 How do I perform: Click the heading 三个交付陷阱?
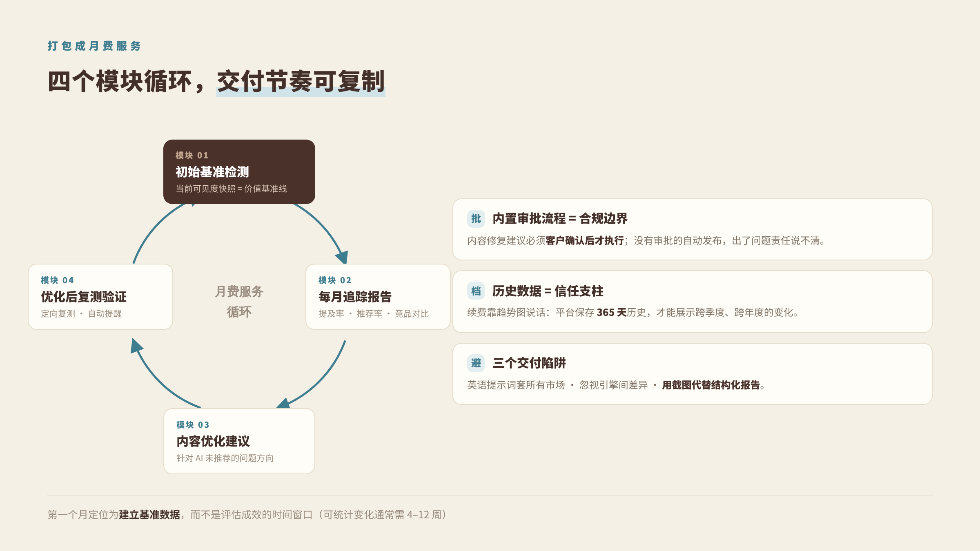pos(529,363)
